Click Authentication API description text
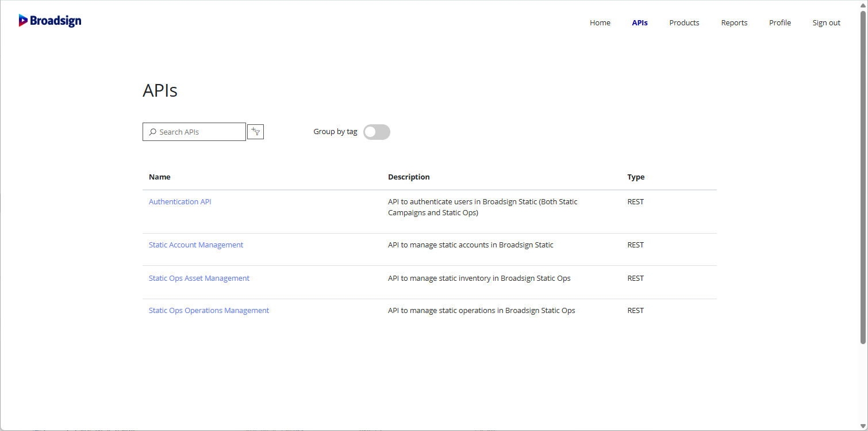Screen dimensions: 868x431 click(483, 207)
